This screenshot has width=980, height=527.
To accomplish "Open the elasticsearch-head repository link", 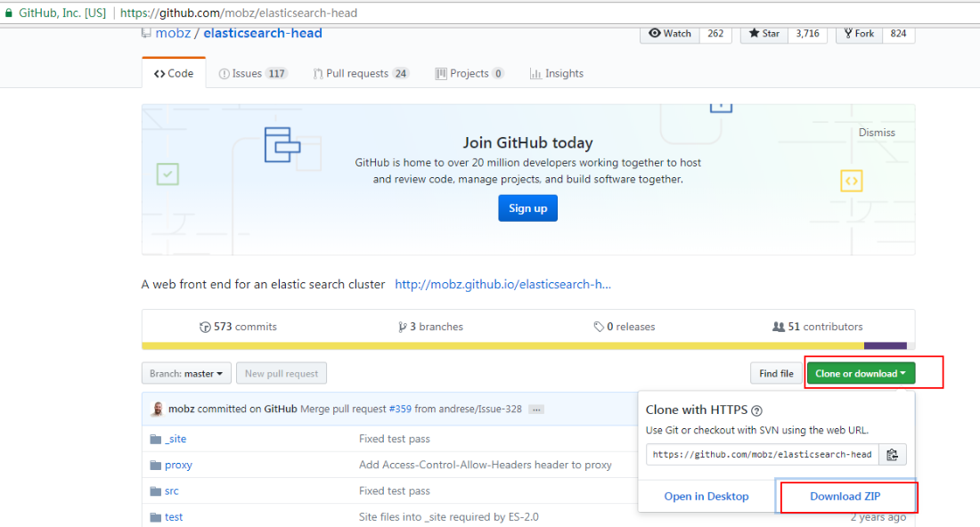I will 263,33.
